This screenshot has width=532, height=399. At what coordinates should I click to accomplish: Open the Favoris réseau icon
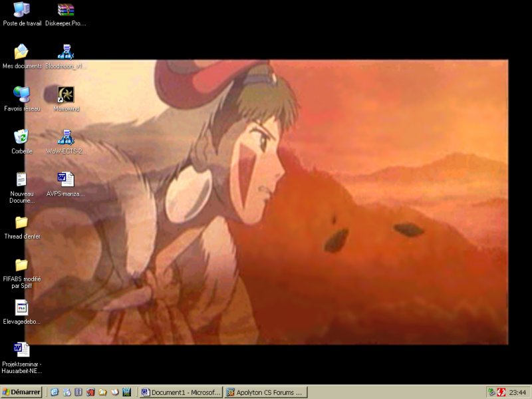click(22, 94)
